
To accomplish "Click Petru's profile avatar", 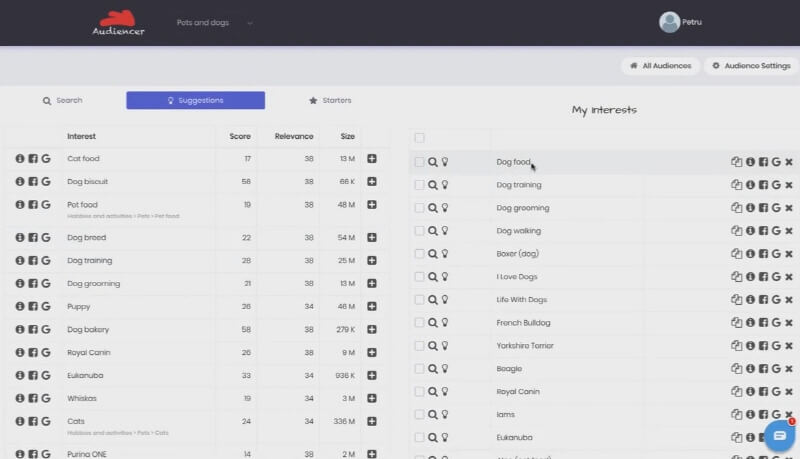I will pos(669,22).
